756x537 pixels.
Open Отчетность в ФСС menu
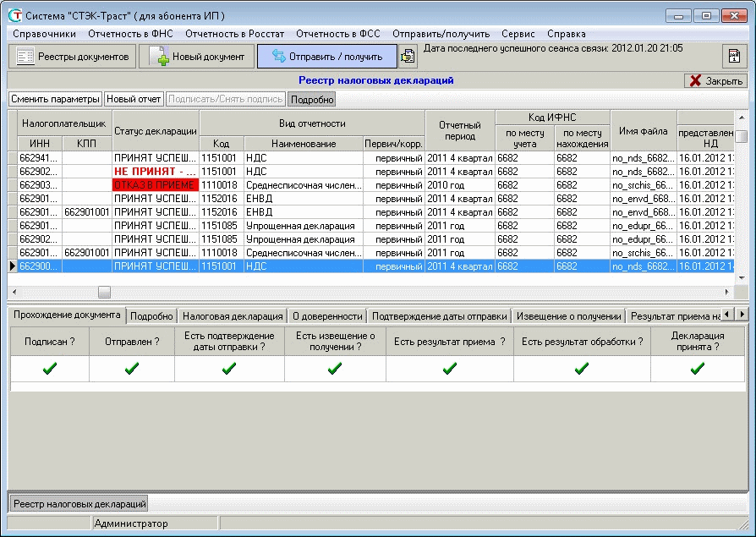(x=338, y=34)
